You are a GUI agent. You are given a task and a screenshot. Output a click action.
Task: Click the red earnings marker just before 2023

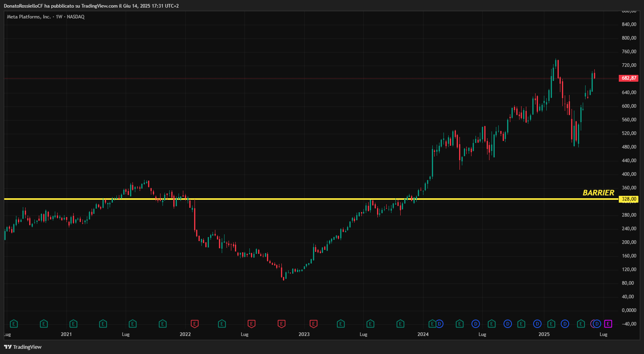click(x=281, y=324)
